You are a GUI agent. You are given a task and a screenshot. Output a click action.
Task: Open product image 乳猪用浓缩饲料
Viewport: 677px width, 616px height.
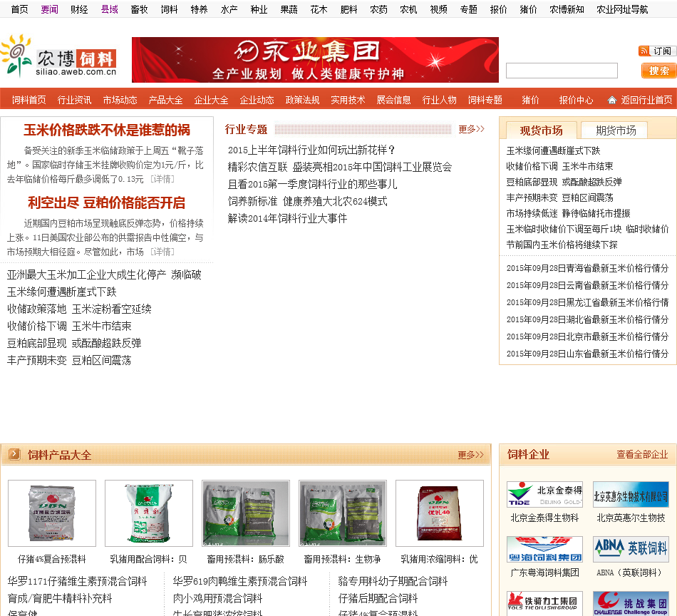(x=440, y=513)
